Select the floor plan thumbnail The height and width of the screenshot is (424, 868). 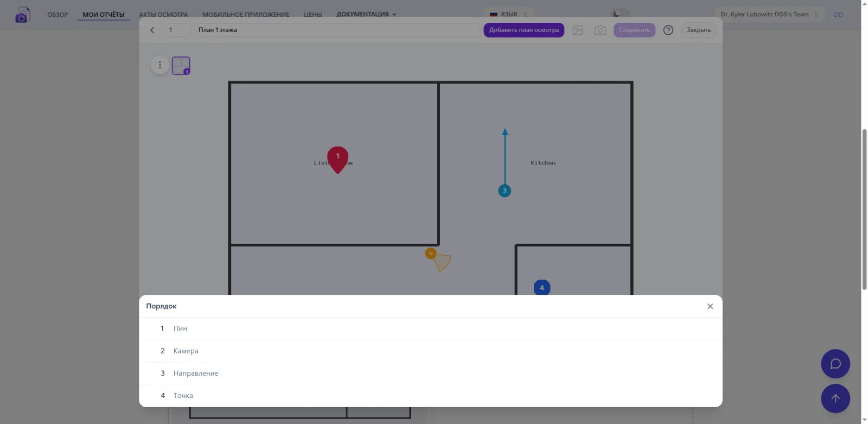[181, 66]
